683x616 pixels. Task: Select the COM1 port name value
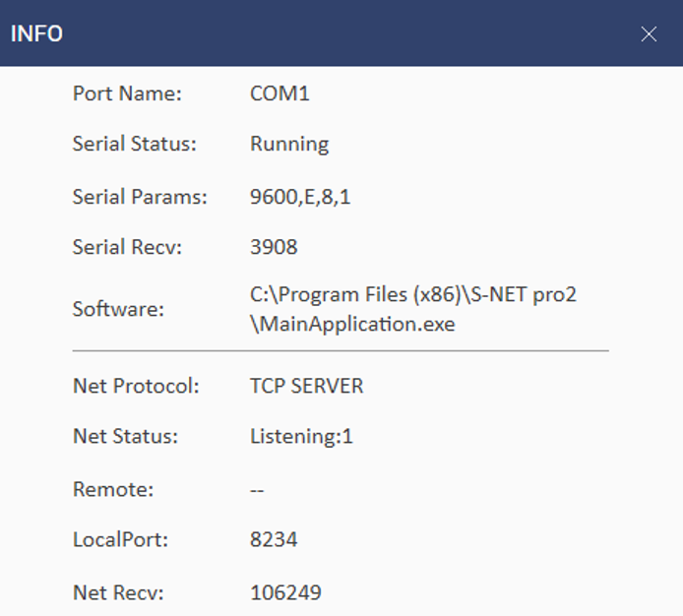click(x=279, y=94)
